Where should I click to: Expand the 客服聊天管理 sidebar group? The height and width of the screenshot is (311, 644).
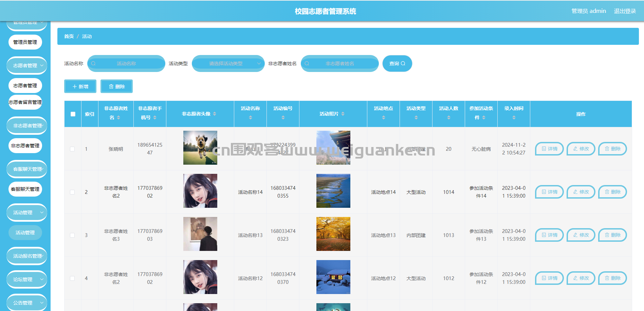(x=27, y=169)
